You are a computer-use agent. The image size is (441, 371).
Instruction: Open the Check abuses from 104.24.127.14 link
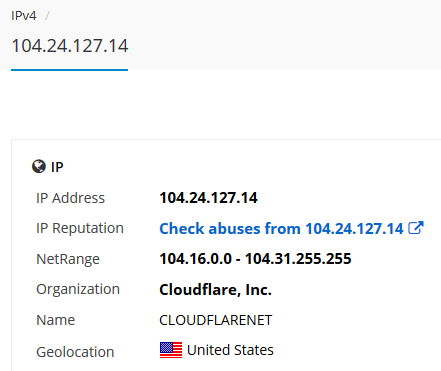(281, 229)
